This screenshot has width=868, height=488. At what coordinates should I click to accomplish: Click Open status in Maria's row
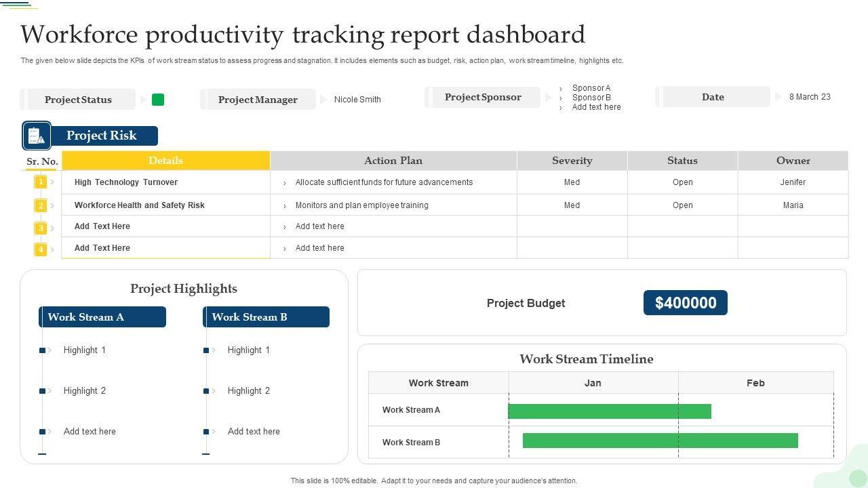[x=683, y=205]
